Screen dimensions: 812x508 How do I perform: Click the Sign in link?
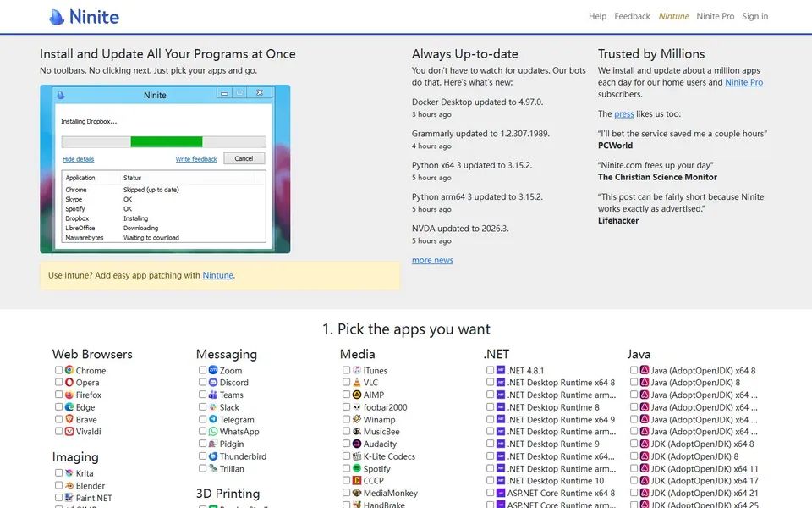tap(755, 16)
